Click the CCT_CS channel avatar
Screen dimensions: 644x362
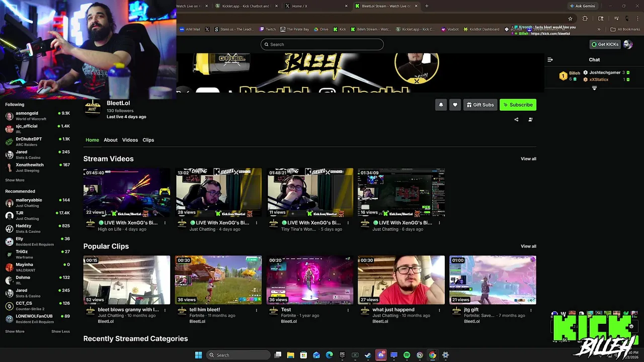(x=9, y=306)
